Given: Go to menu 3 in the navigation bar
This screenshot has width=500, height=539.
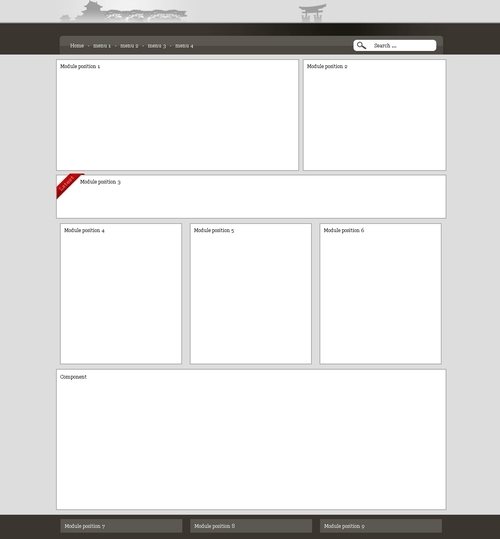Looking at the screenshot, I should [x=157, y=46].
